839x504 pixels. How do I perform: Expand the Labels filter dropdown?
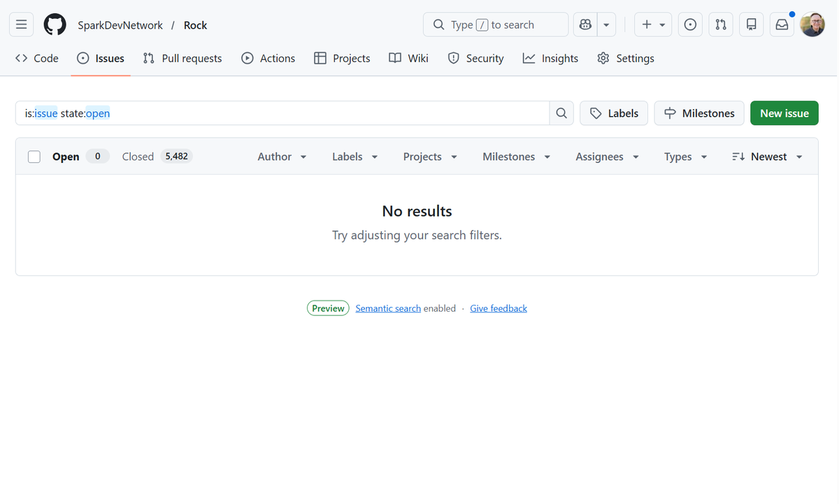[x=355, y=157]
